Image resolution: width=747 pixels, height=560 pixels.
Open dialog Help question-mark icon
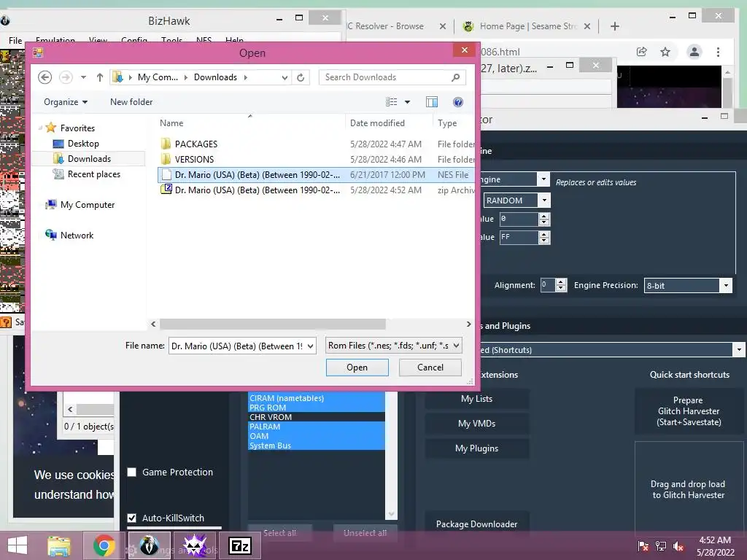458,102
